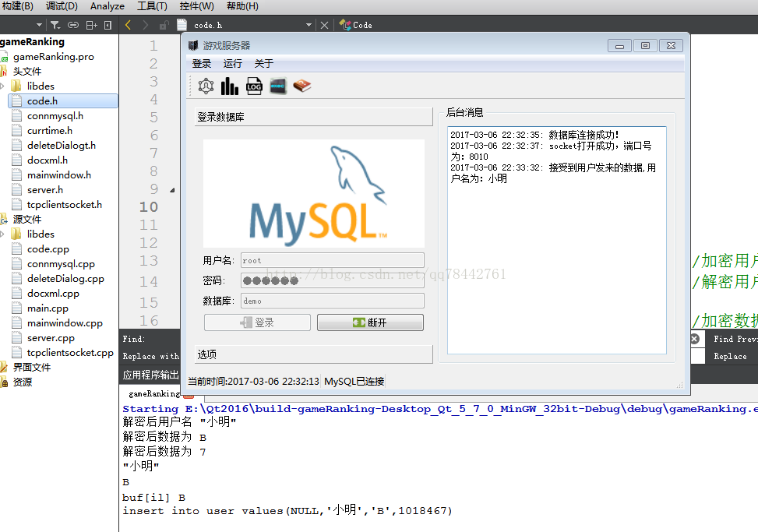
Task: Select mainwindow.h file
Action: [59, 175]
